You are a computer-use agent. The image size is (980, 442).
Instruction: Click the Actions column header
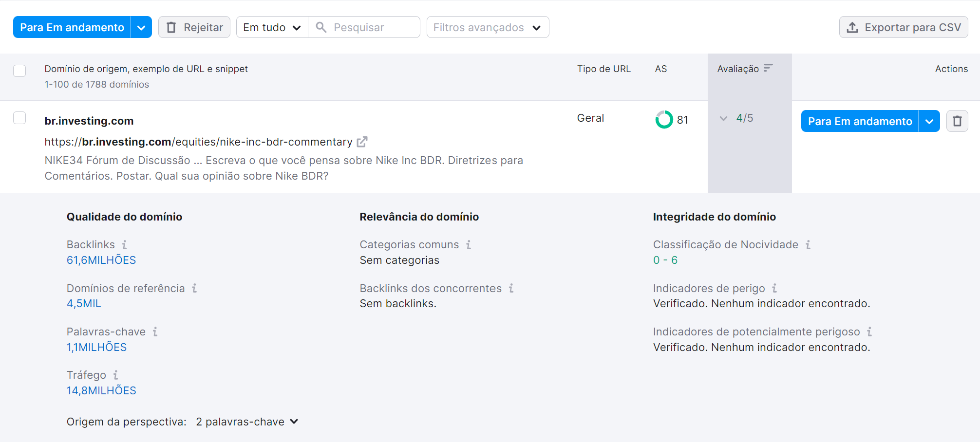951,69
